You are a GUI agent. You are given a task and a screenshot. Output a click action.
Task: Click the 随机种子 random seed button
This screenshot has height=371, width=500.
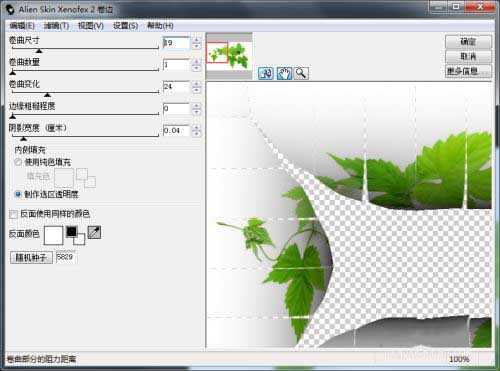[31, 257]
